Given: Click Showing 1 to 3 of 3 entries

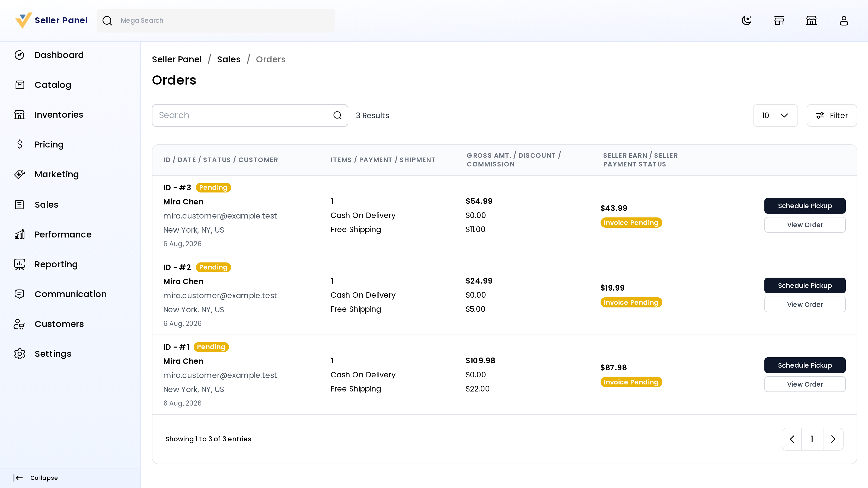Looking at the screenshot, I should tap(208, 439).
